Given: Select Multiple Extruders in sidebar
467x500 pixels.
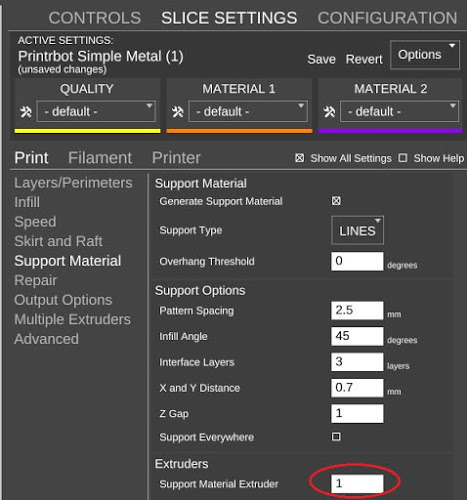Looking at the screenshot, I should 72,319.
